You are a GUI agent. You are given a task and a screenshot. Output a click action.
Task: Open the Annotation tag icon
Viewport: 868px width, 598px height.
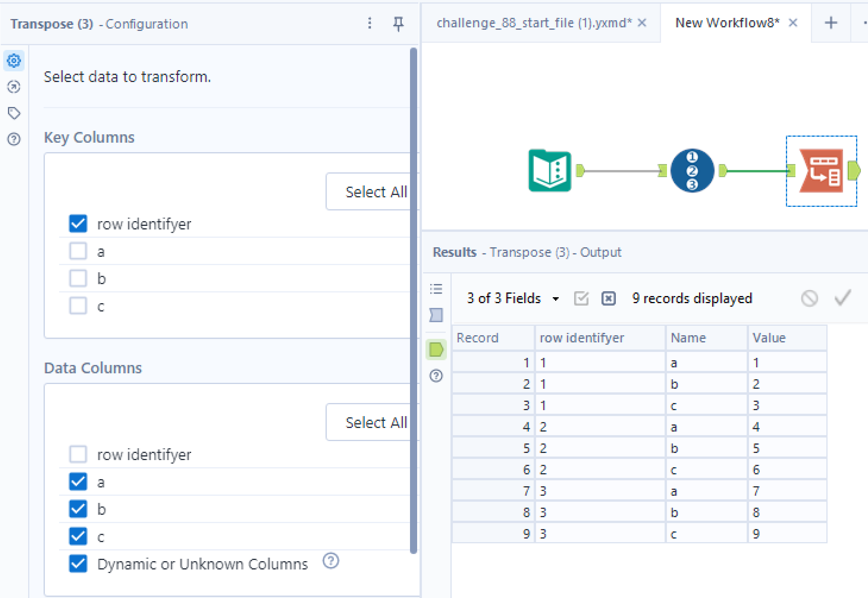click(14, 113)
